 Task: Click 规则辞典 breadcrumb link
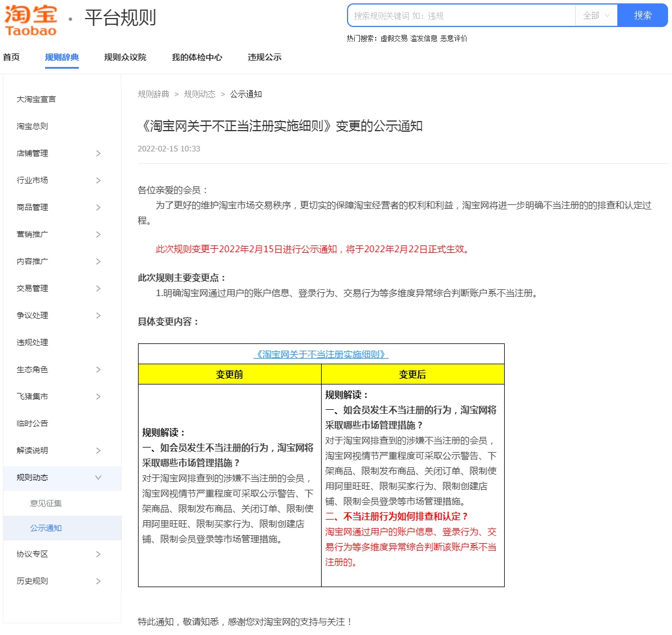point(153,94)
